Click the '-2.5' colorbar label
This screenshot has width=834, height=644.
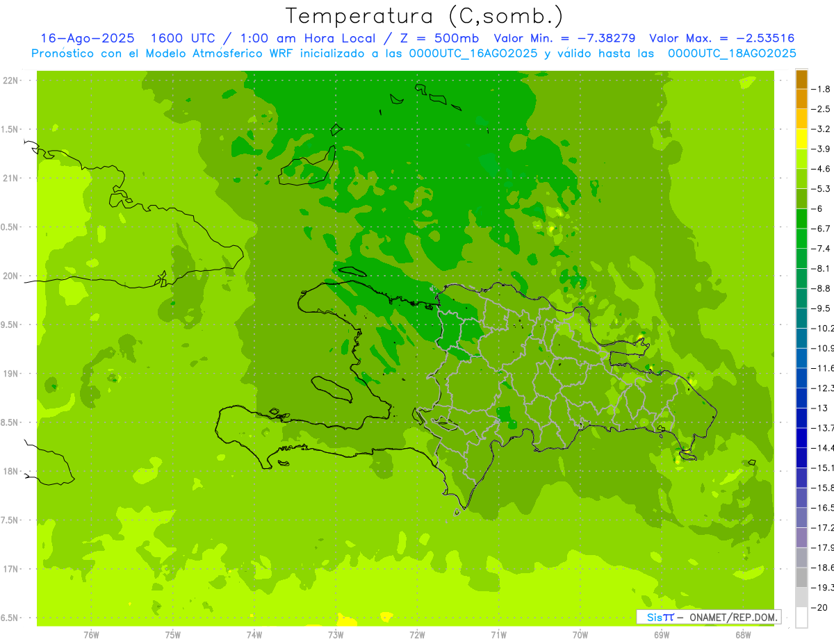click(820, 109)
